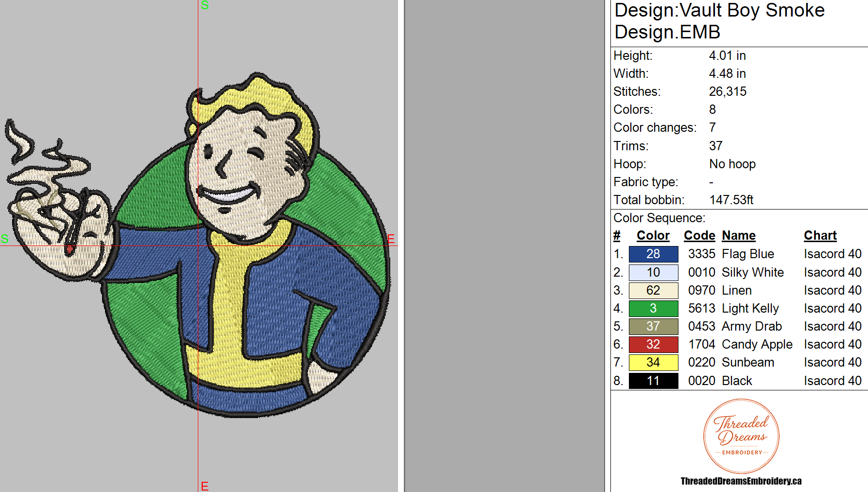Image resolution: width=868 pixels, height=492 pixels.
Task: Click code 0970 in row 3
Action: click(x=702, y=290)
